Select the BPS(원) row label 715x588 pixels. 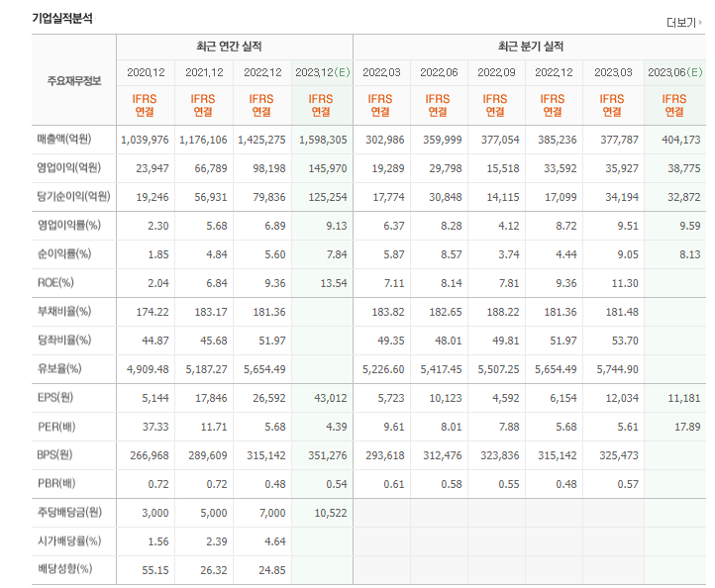(x=55, y=455)
